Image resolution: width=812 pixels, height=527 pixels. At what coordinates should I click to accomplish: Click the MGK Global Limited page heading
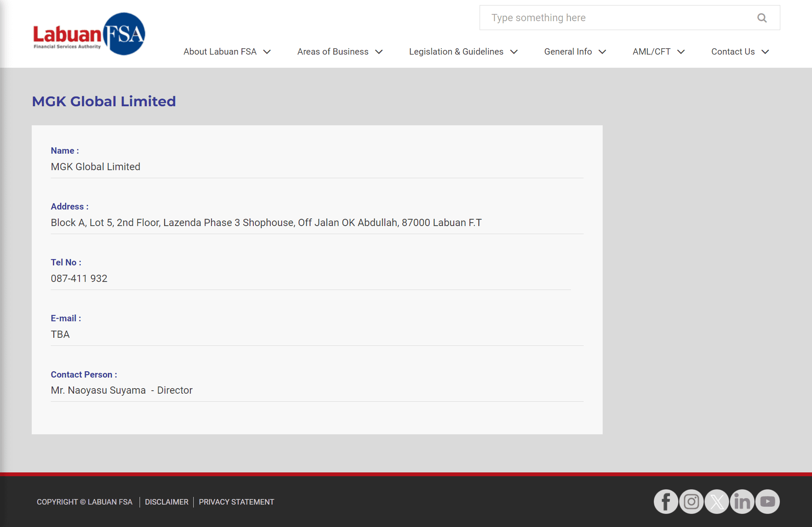click(x=104, y=101)
